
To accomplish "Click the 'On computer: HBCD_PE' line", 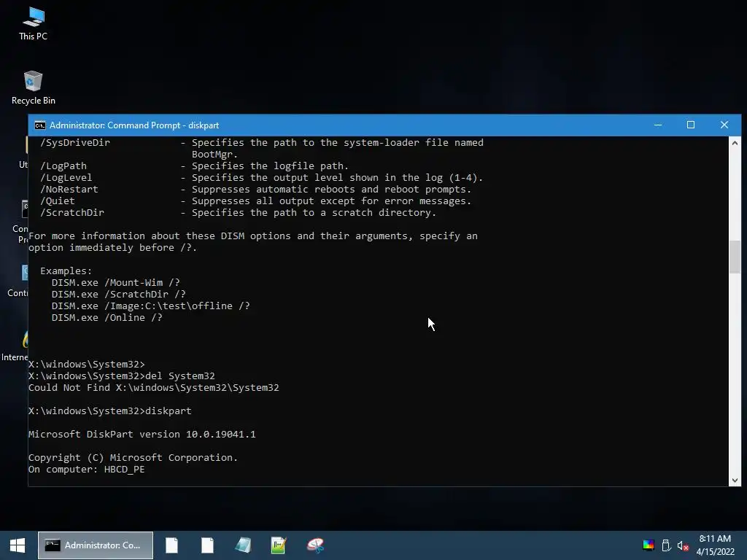I will coord(86,469).
